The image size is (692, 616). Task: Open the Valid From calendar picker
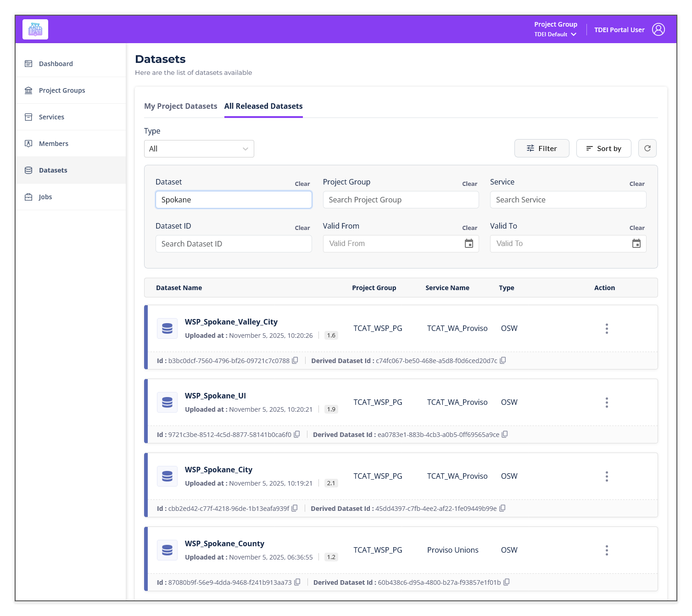click(469, 244)
